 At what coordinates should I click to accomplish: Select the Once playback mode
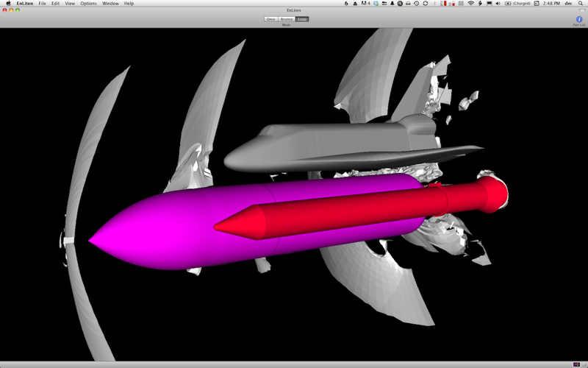270,19
